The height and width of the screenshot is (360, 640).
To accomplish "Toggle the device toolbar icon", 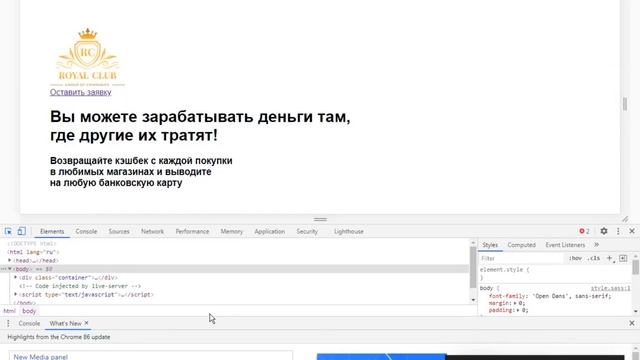I will tap(21, 231).
